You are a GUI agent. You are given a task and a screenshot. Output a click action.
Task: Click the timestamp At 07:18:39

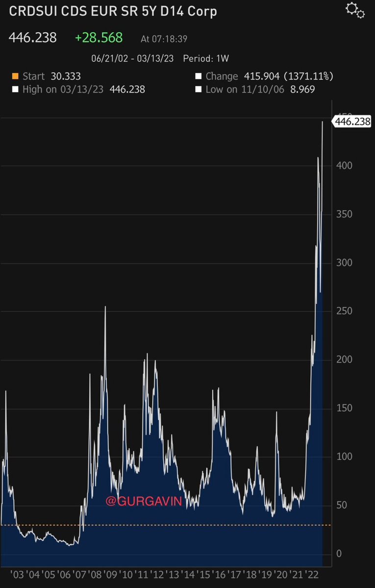pos(164,39)
